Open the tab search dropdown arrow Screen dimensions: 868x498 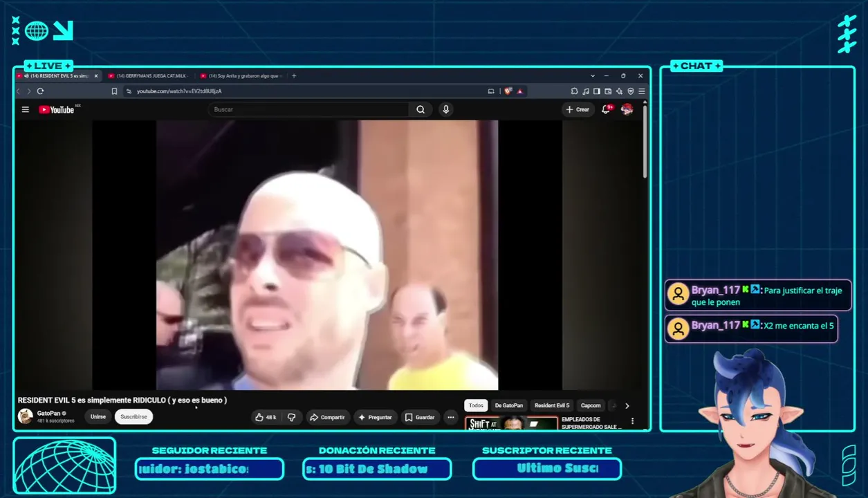(593, 76)
